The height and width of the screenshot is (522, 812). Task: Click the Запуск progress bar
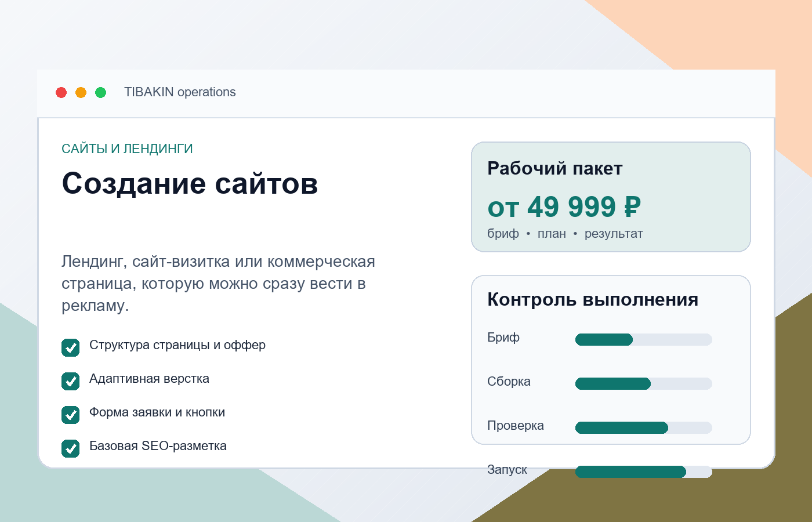pyautogui.click(x=644, y=472)
